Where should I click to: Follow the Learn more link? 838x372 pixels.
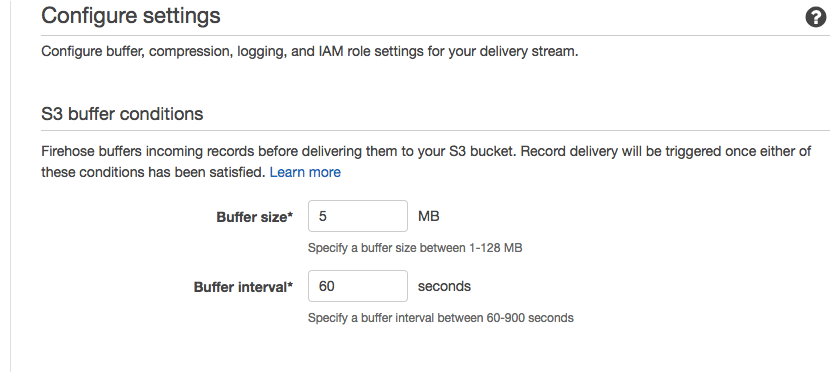305,172
